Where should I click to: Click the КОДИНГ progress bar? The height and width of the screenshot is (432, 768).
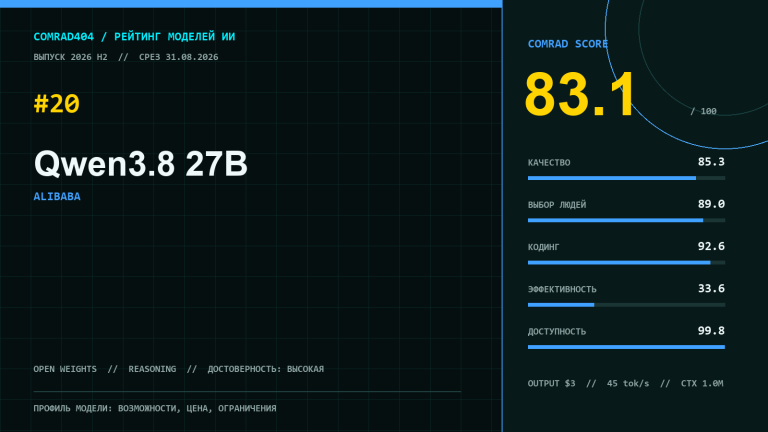coord(626,263)
